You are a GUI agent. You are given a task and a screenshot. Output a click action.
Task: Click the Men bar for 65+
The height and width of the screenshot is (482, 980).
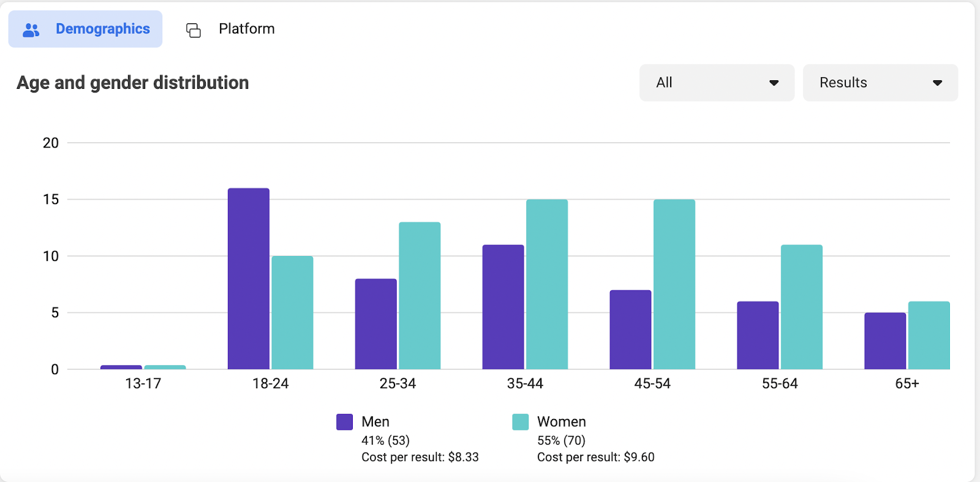coord(885,341)
